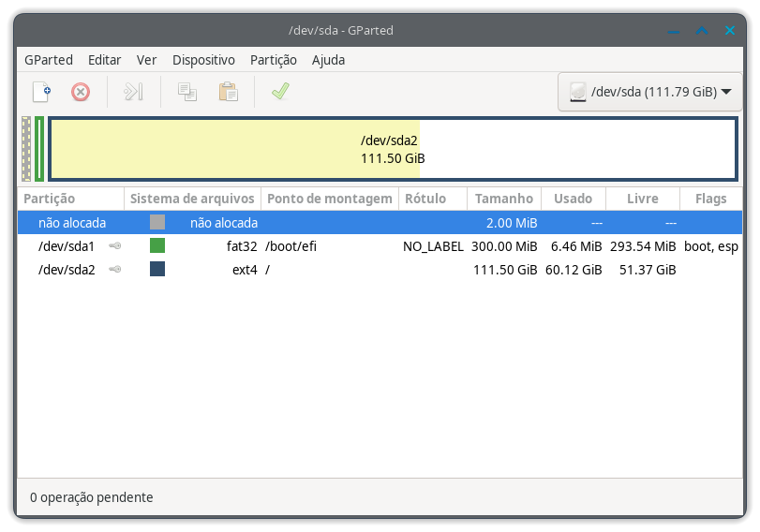This screenshot has width=760, height=532.
Task: Click the resize/move partition icon
Action: click(x=134, y=92)
